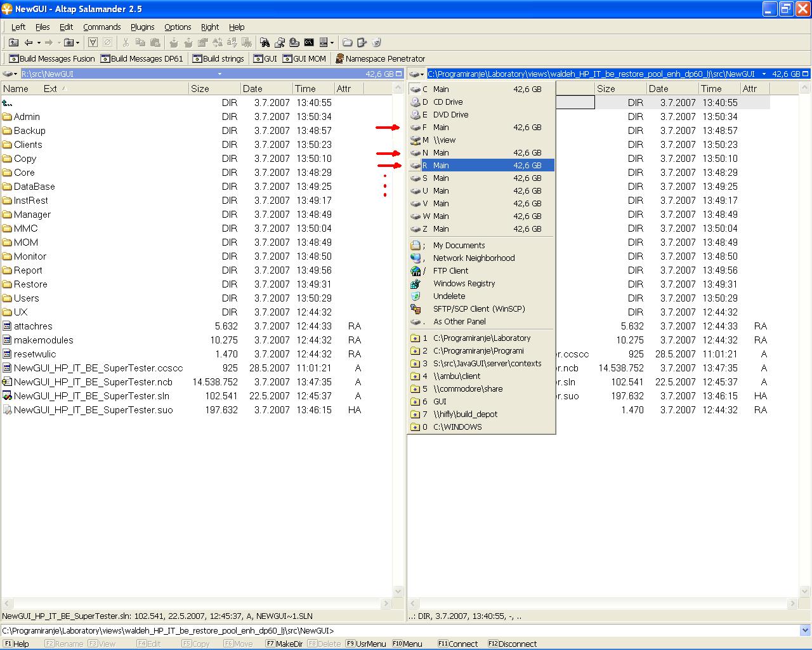Open the Options menu
Viewport: 812px width, 650px height.
[x=178, y=27]
